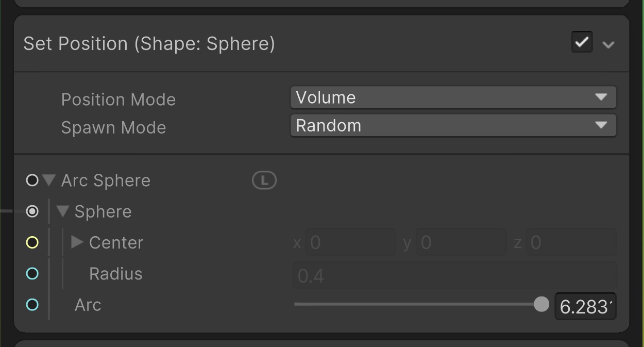Collapse the Sphere foldout triangle

(63, 211)
